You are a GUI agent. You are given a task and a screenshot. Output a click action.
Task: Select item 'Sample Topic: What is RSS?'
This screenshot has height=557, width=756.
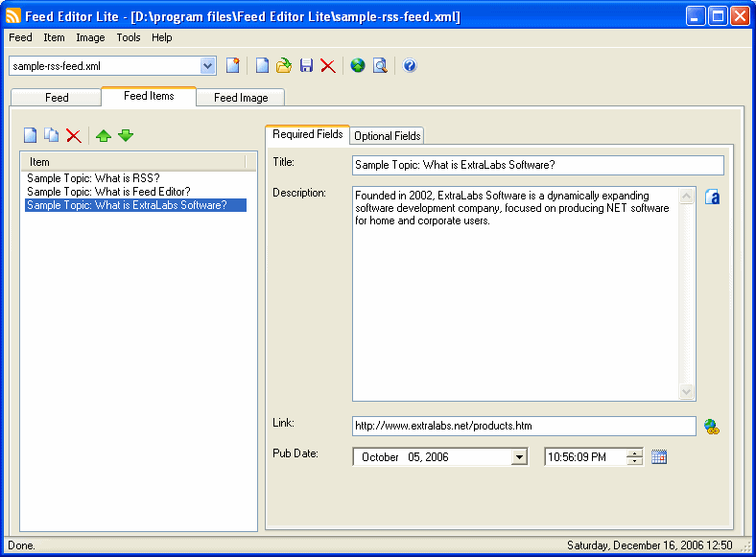93,178
